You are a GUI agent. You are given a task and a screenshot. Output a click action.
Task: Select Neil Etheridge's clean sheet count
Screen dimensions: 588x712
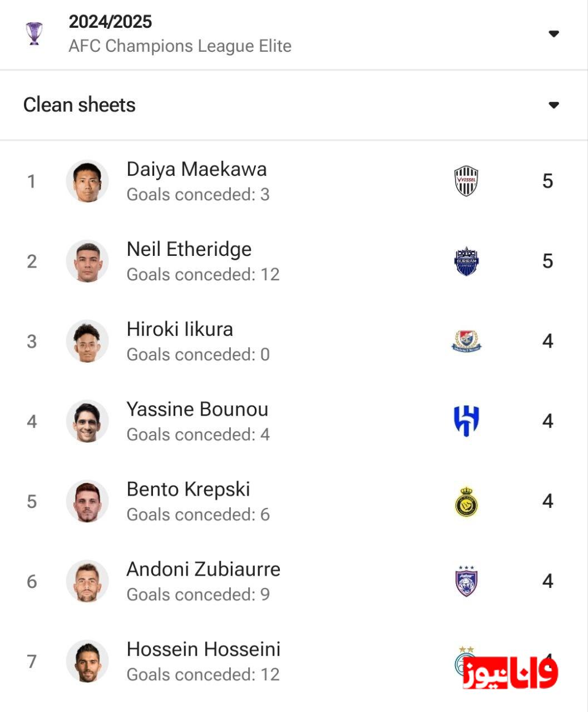547,261
